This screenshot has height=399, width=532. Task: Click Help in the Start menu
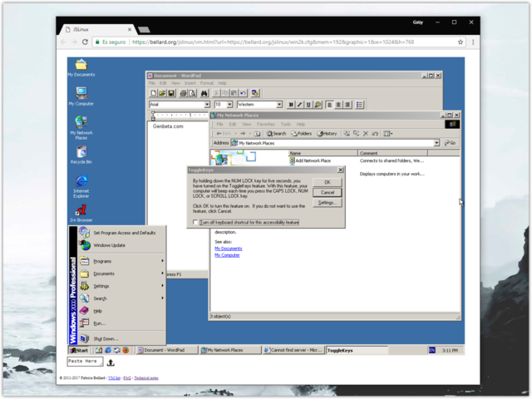[122, 311]
